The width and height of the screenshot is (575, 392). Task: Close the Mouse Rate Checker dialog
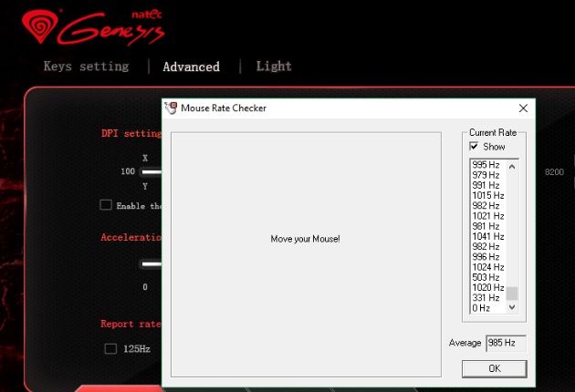click(x=523, y=108)
